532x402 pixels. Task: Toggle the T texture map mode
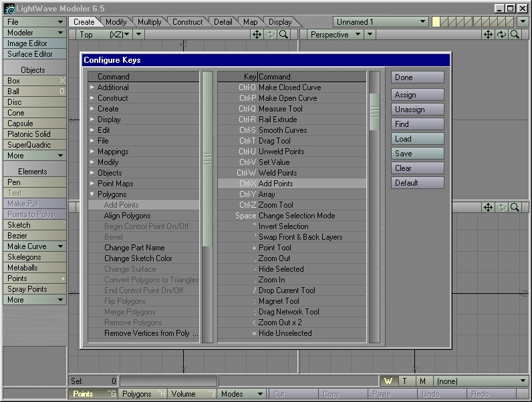[x=405, y=381]
